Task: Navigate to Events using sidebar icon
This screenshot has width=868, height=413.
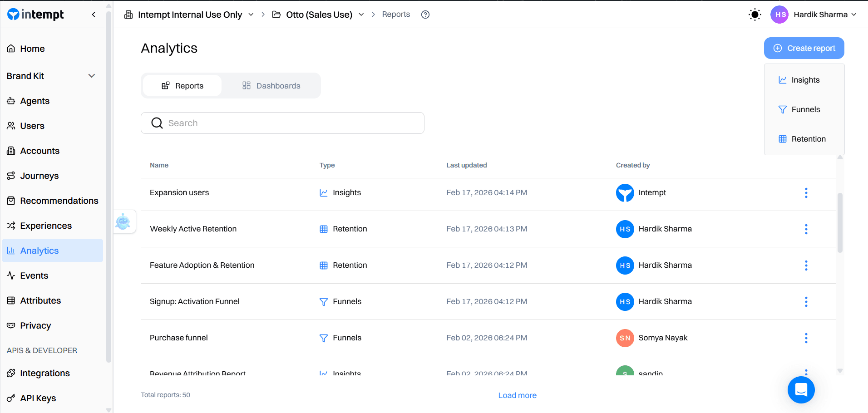Action: [x=11, y=275]
